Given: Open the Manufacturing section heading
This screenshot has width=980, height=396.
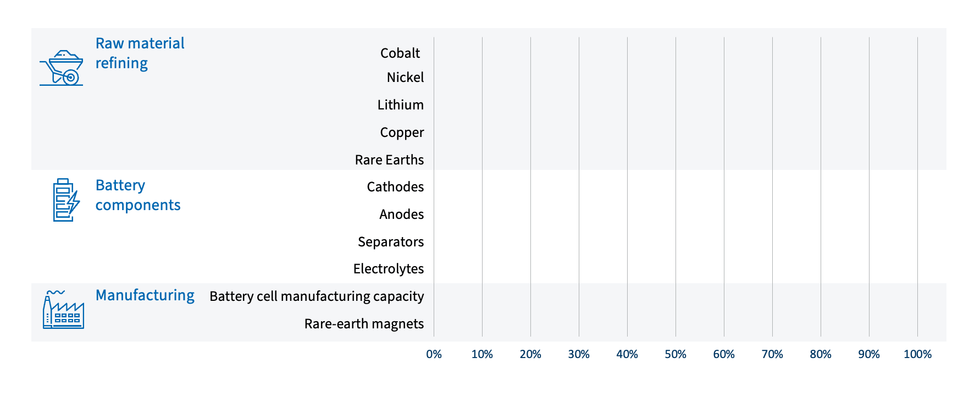Looking at the screenshot, I should click(145, 295).
